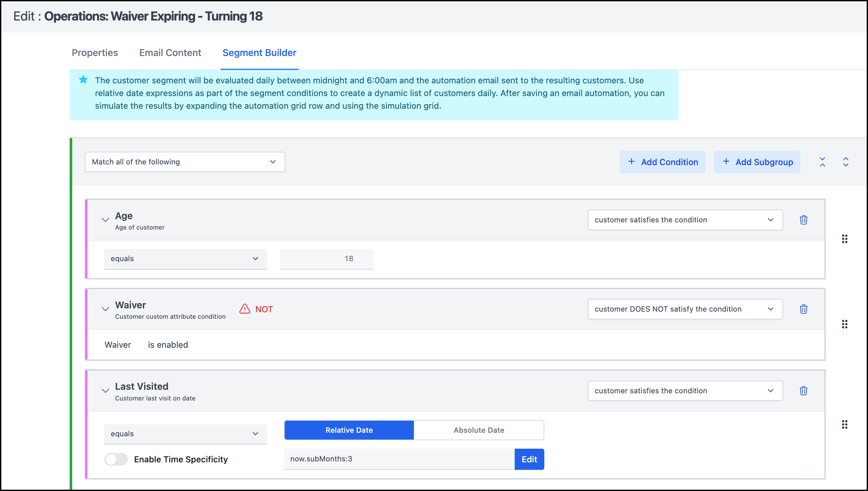Collapse the Last Visited condition chevron

pyautogui.click(x=105, y=390)
